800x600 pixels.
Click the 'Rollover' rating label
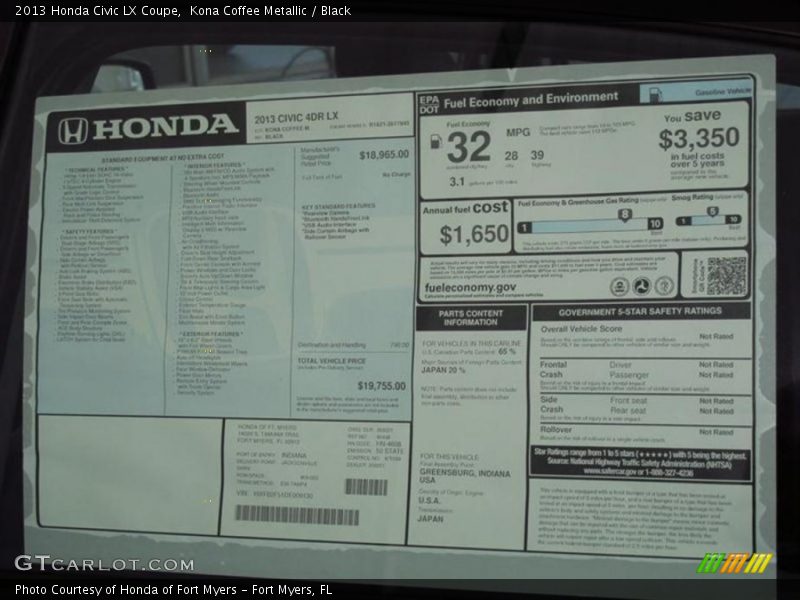pos(556,430)
